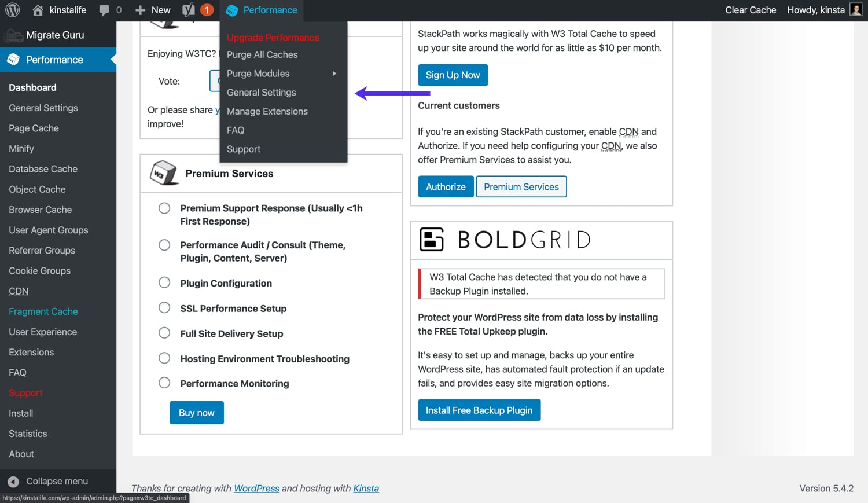The height and width of the screenshot is (503, 868).
Task: Select the Premium Support Response option
Action: tap(164, 208)
